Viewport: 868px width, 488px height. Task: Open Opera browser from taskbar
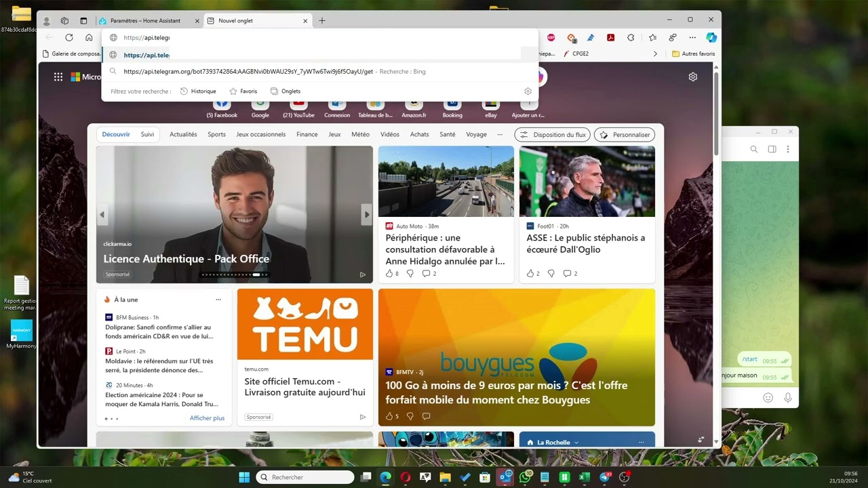pos(406,477)
